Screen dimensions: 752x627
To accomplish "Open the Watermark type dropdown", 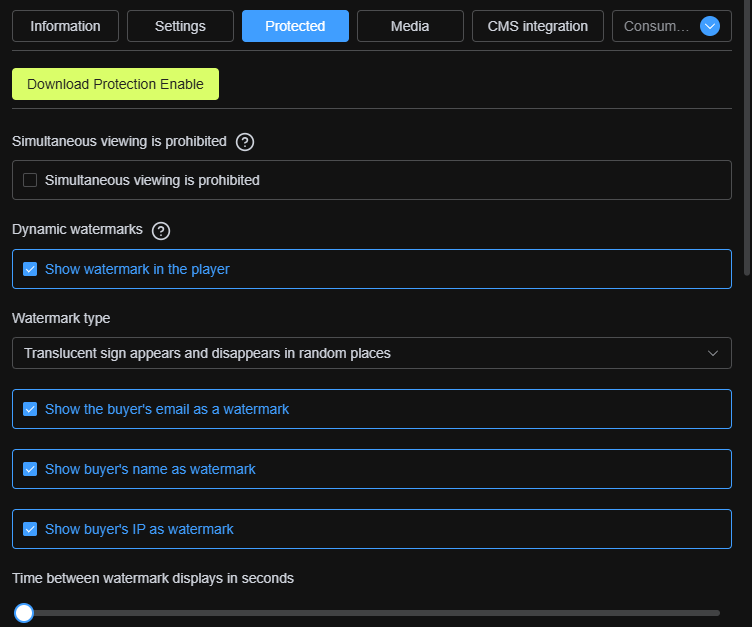I will click(x=372, y=353).
